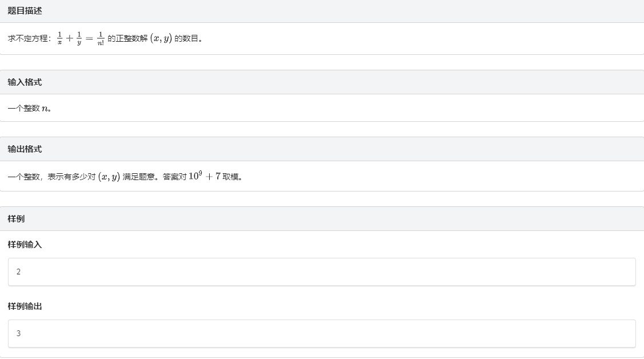Click the 样例 section header
644x359 pixels.
(x=16, y=219)
